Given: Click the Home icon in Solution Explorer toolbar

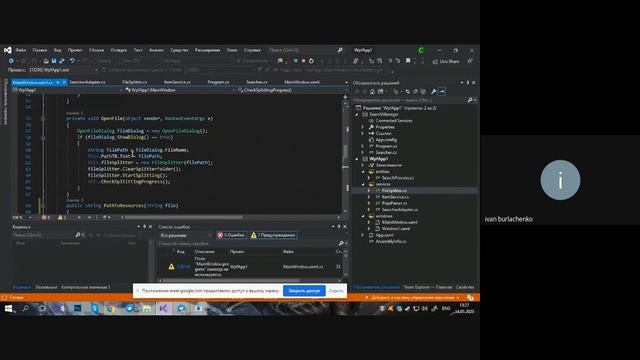Looking at the screenshot, I should (x=372, y=92).
